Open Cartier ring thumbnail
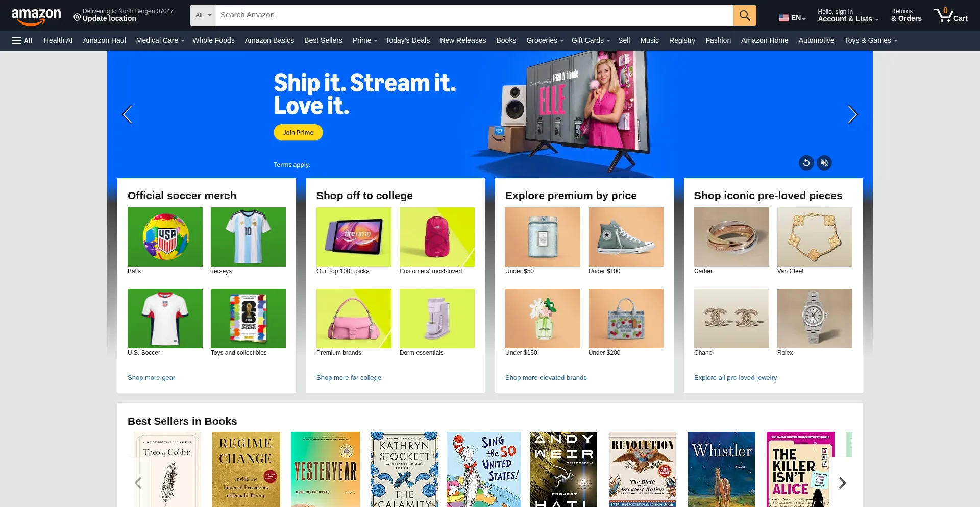The image size is (980, 507). click(x=731, y=237)
